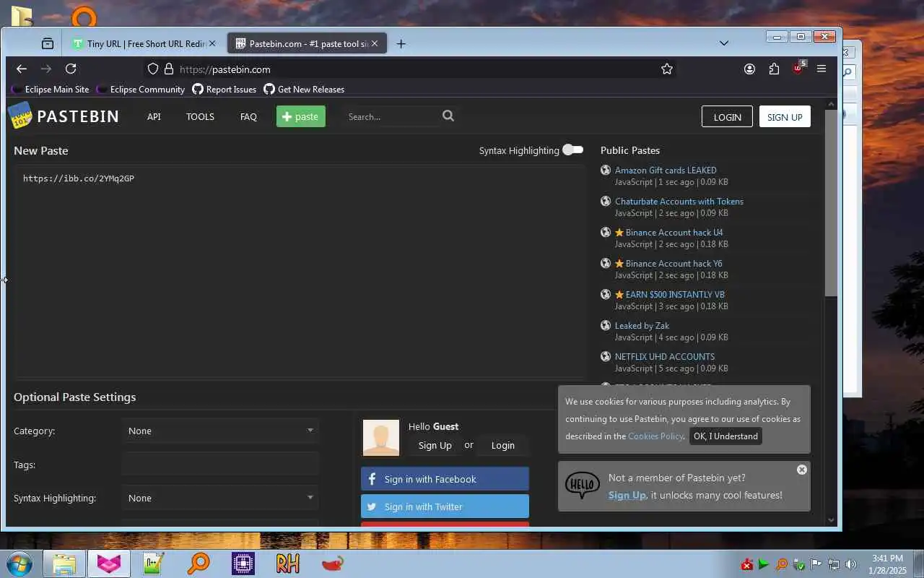Click Sign Up under Hello Guest

435,445
